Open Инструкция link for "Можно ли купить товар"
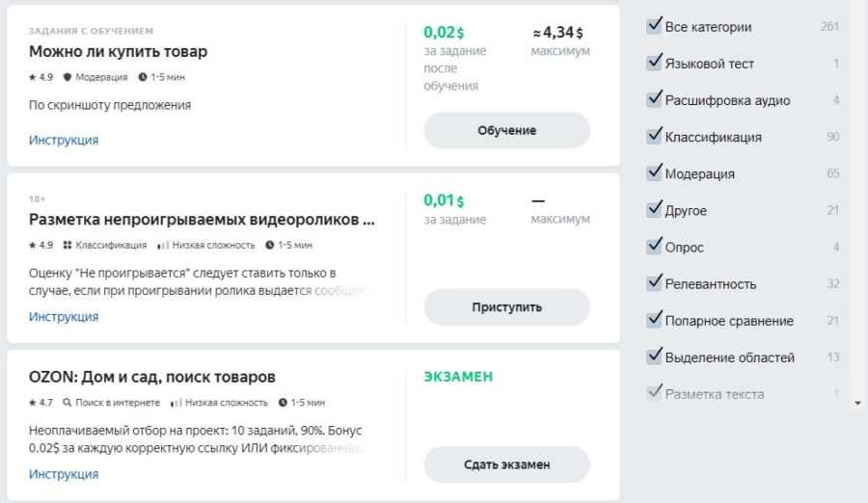The image size is (868, 503). point(64,140)
